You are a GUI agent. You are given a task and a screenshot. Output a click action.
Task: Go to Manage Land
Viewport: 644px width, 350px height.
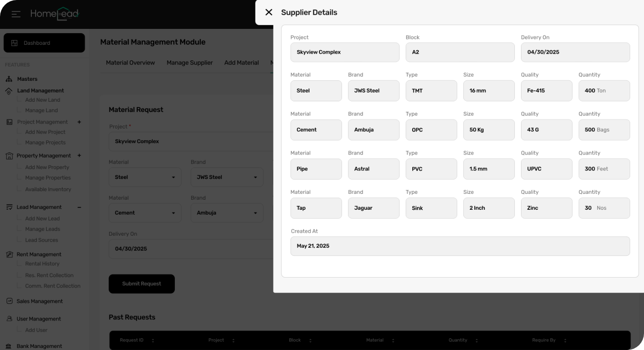coord(41,111)
